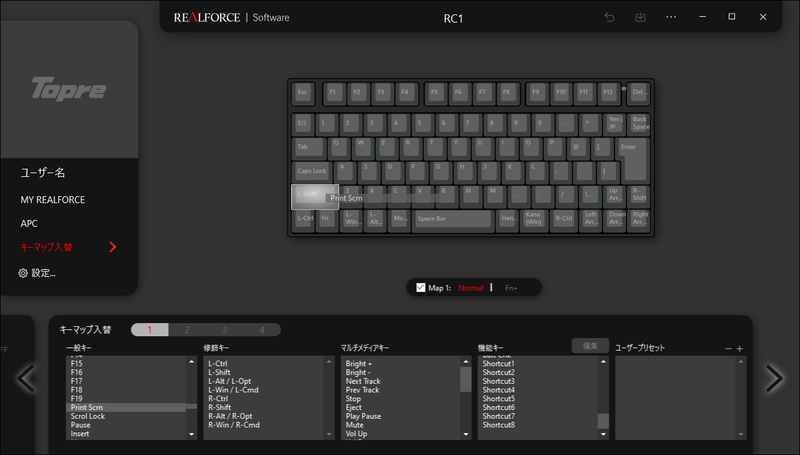
Task: Open the gear settings entry in sidebar
Action: (x=37, y=273)
